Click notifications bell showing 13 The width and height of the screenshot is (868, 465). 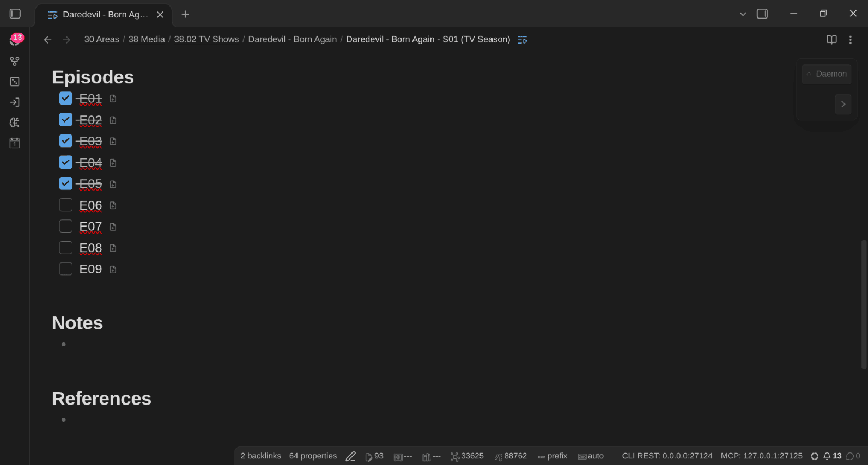pos(832,456)
